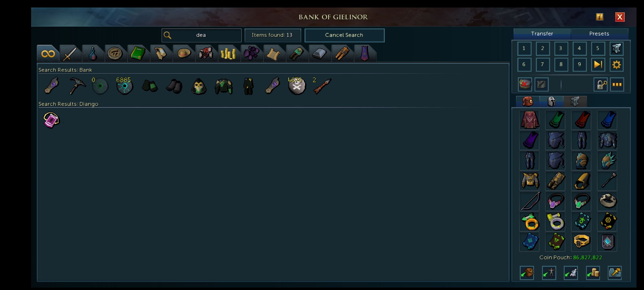
Task: Deposit worn equipment using the figure icon
Action: (x=549, y=273)
